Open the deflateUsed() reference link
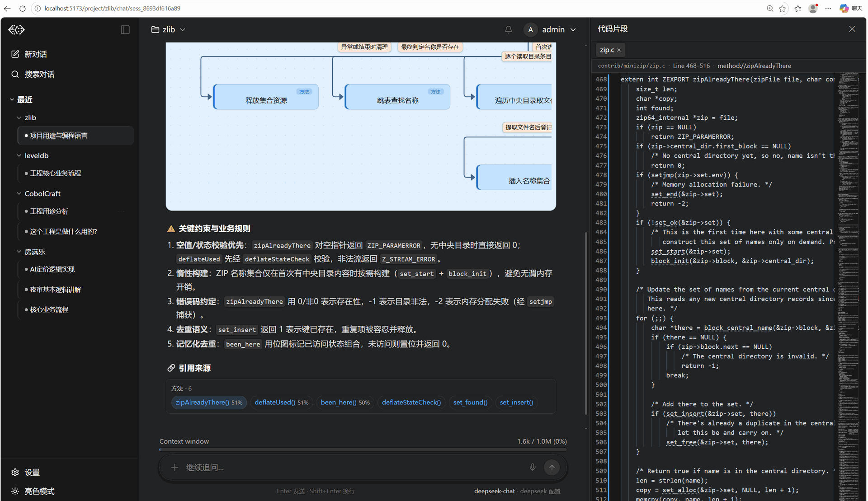 (281, 403)
